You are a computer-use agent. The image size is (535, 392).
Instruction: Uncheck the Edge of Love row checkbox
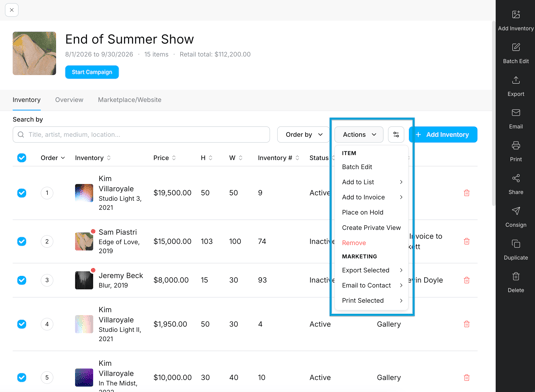pyautogui.click(x=21, y=241)
